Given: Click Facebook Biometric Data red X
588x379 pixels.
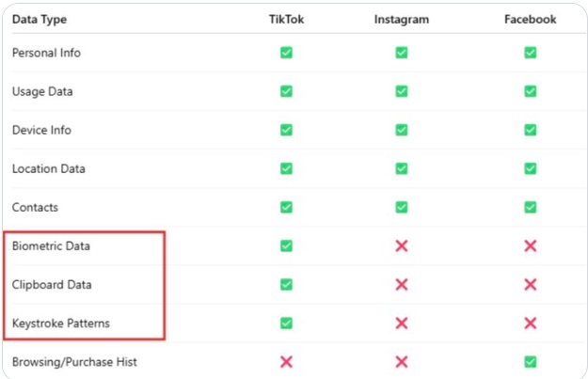Looking at the screenshot, I should tap(531, 245).
